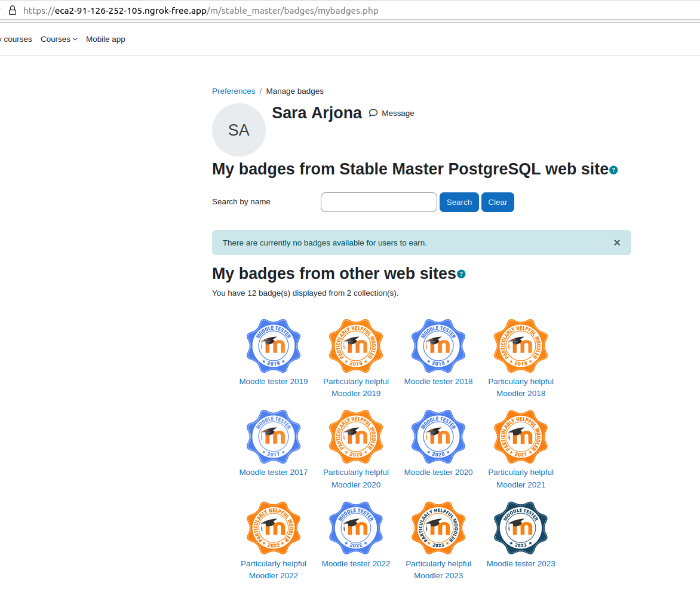Open Particularly helpful Moodler 2023 text link
Image resolution: width=700 pixels, height=592 pixels.
tap(438, 570)
